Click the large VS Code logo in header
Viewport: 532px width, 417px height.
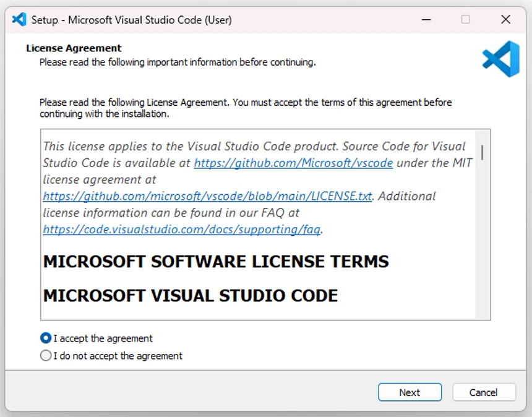pyautogui.click(x=501, y=59)
